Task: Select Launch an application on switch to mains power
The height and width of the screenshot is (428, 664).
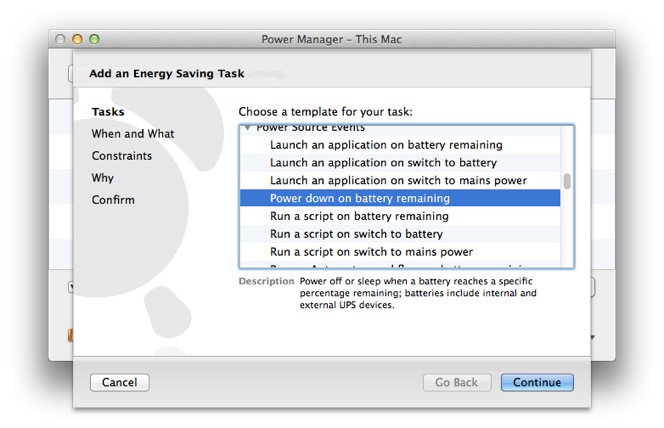Action: click(x=400, y=180)
